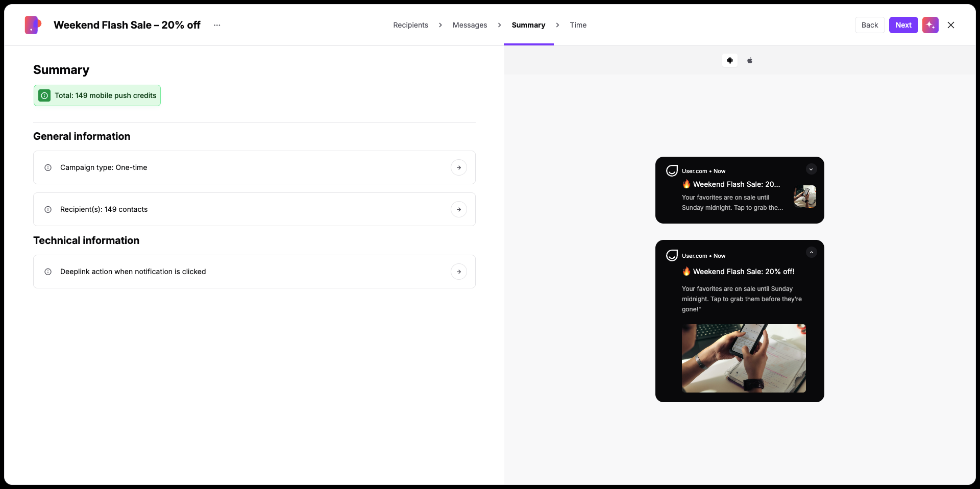
Task: Click User.com icon in collapsed notification
Action: tap(672, 171)
